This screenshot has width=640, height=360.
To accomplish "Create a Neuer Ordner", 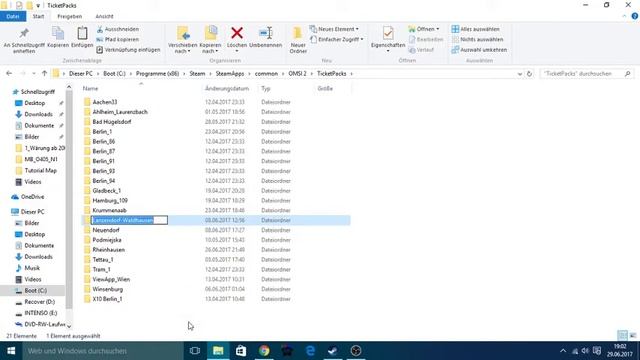I will (x=298, y=40).
